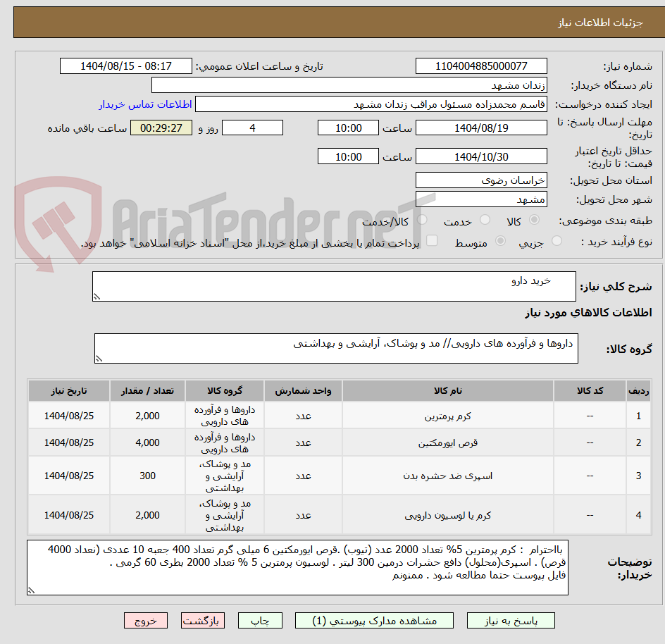Click the remaining days field showing 4
The image size is (665, 644).
[252, 128]
